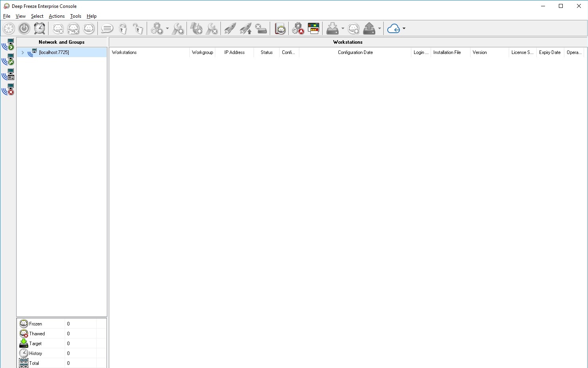Click the Restart spinner toolbar icon
Viewport: 588px width, 368px height.
9,28
